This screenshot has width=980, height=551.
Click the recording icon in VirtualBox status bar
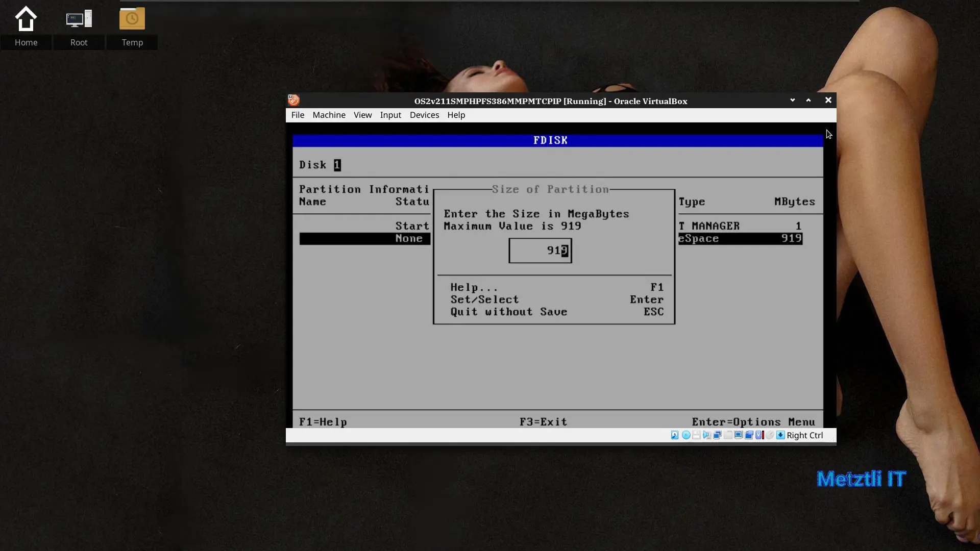[x=749, y=435]
